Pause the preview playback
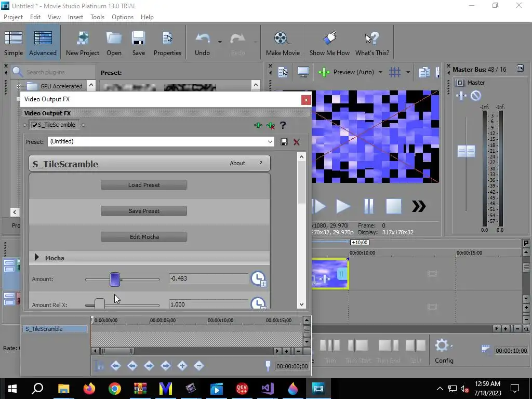Viewport: 532px width, 399px height. 368,206
